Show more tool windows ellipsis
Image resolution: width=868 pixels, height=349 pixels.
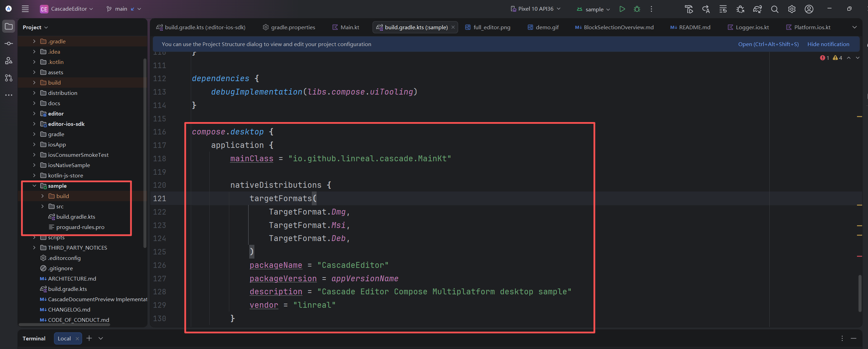(9, 95)
